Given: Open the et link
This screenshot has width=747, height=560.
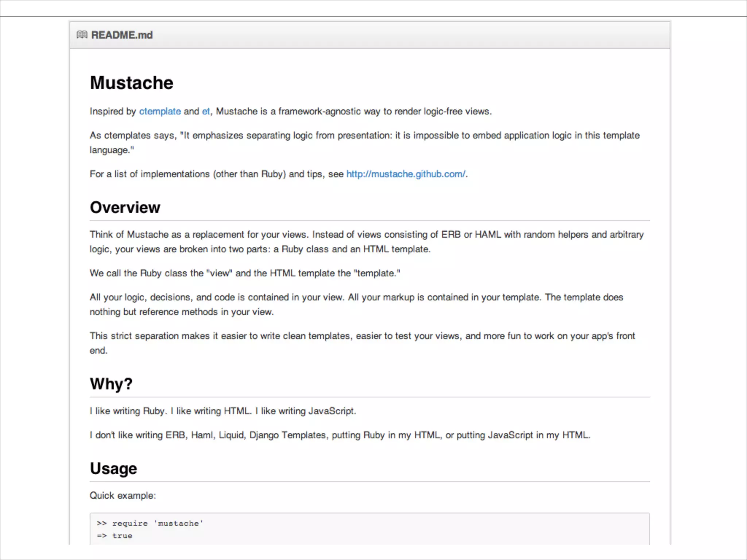Looking at the screenshot, I should pyautogui.click(x=206, y=111).
